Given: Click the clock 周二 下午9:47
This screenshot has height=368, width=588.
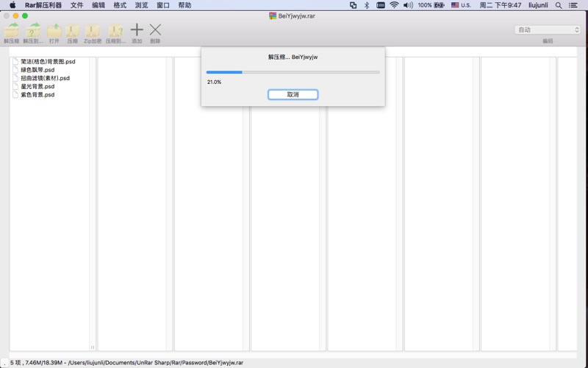Looking at the screenshot, I should tap(501, 5).
